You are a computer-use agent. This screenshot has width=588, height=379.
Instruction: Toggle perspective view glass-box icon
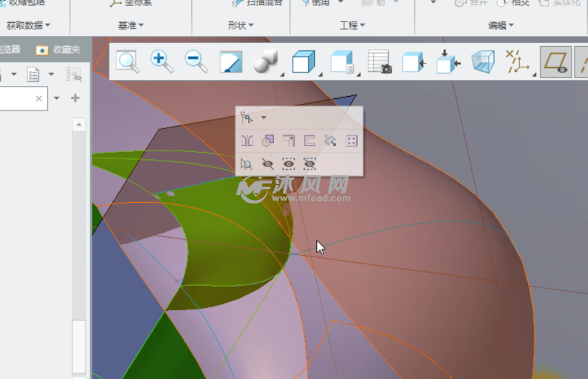tap(483, 62)
